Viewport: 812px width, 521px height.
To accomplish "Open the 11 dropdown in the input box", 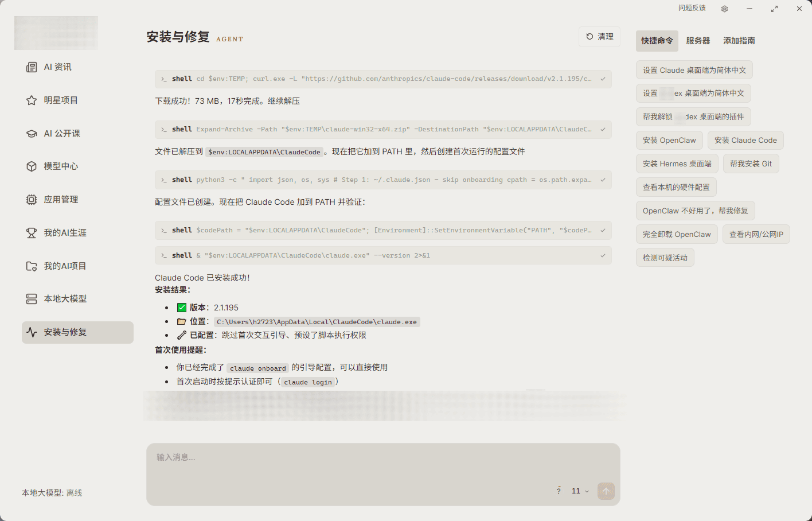I will [x=580, y=491].
